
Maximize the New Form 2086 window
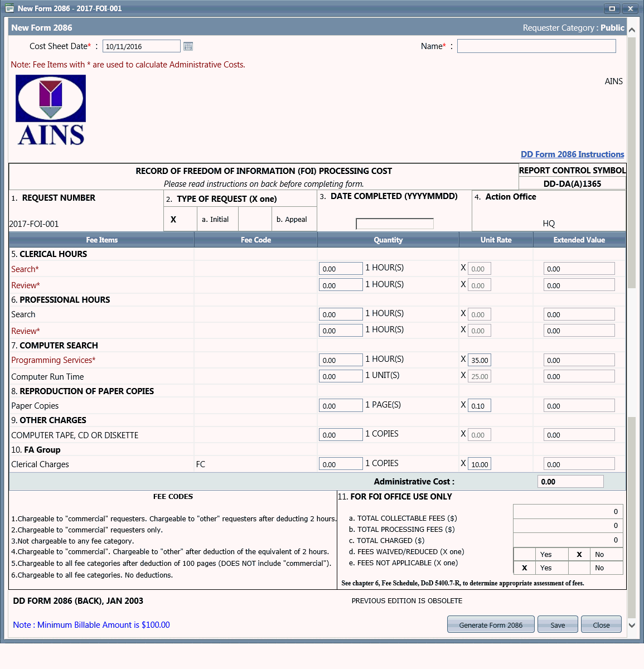(612, 8)
